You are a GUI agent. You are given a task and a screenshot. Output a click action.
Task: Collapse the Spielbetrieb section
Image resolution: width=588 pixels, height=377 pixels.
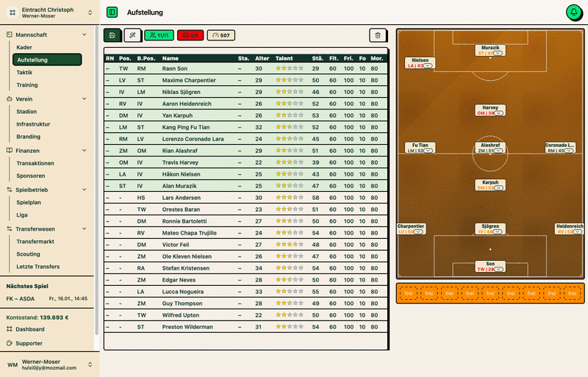pos(85,190)
